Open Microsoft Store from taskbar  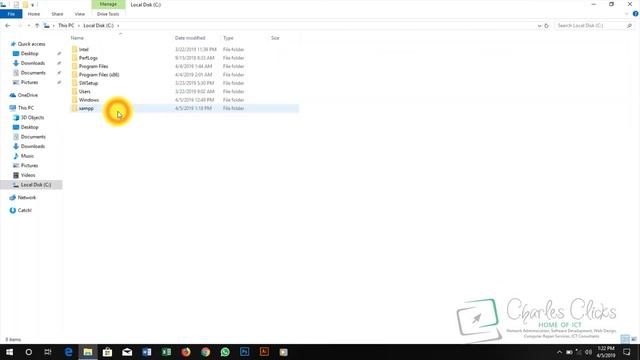click(107, 352)
